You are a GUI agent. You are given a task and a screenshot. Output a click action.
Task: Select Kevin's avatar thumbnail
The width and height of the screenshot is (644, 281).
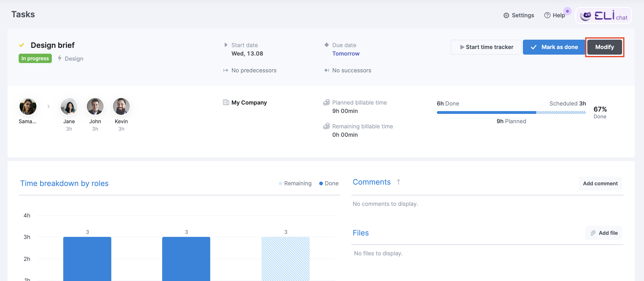pos(121,106)
